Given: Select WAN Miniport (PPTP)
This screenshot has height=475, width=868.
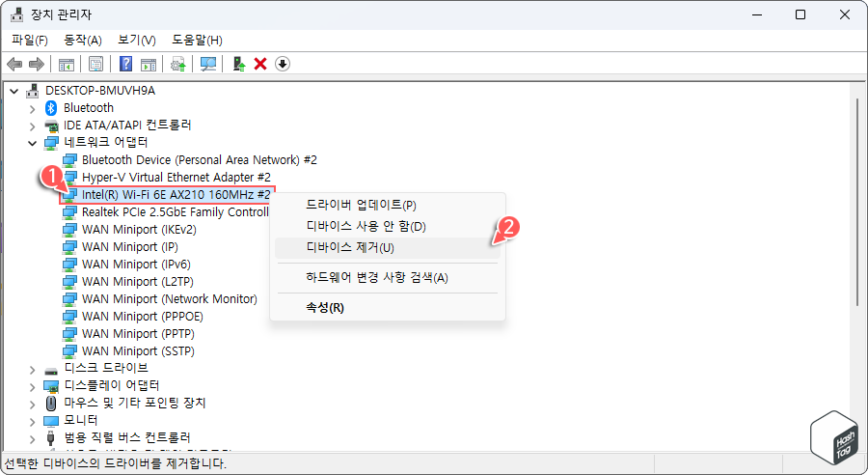Looking at the screenshot, I should pos(138,334).
